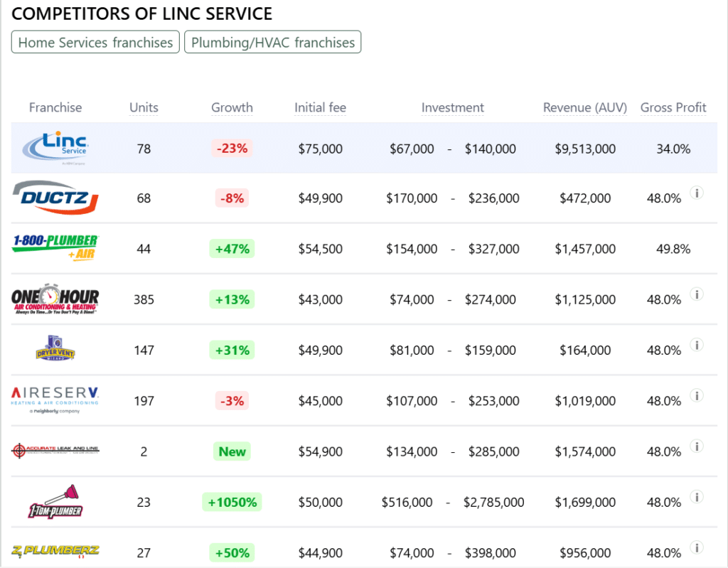Click the Aire Serv logo
728x568 pixels.
55,400
